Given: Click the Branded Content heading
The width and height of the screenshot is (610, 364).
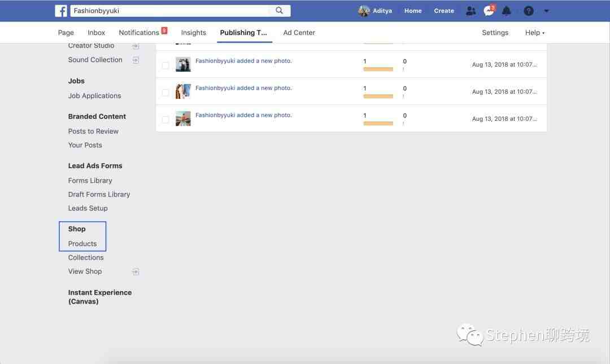Looking at the screenshot, I should click(x=97, y=117).
